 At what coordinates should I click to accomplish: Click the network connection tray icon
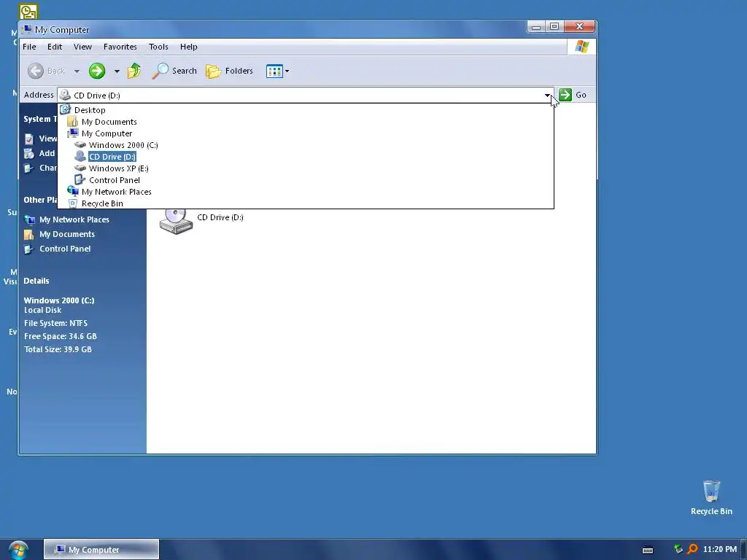coord(678,549)
